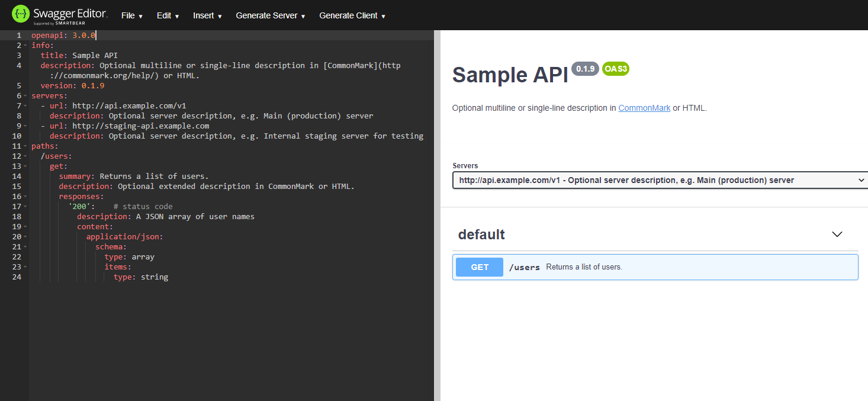
Task: Open the Generate Server dropdown menu
Action: 270,16
